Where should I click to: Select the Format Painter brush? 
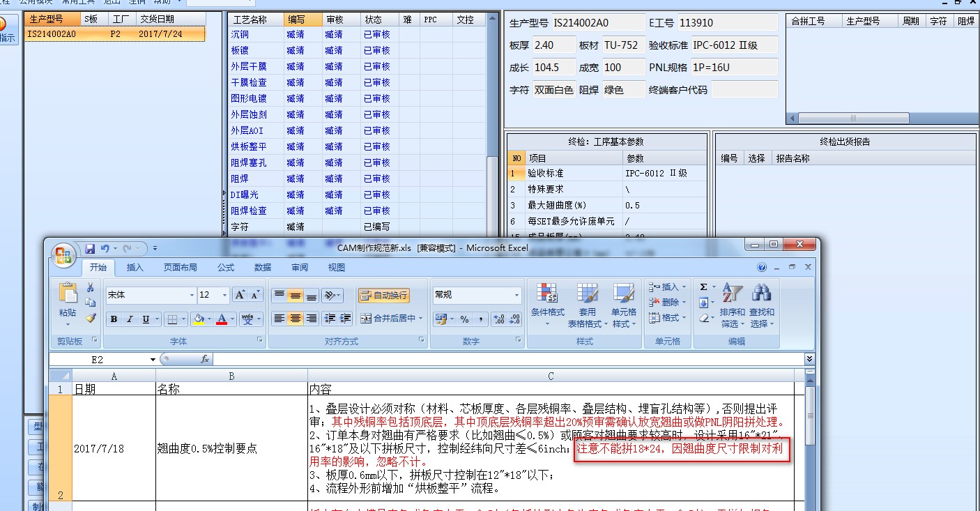(x=90, y=318)
